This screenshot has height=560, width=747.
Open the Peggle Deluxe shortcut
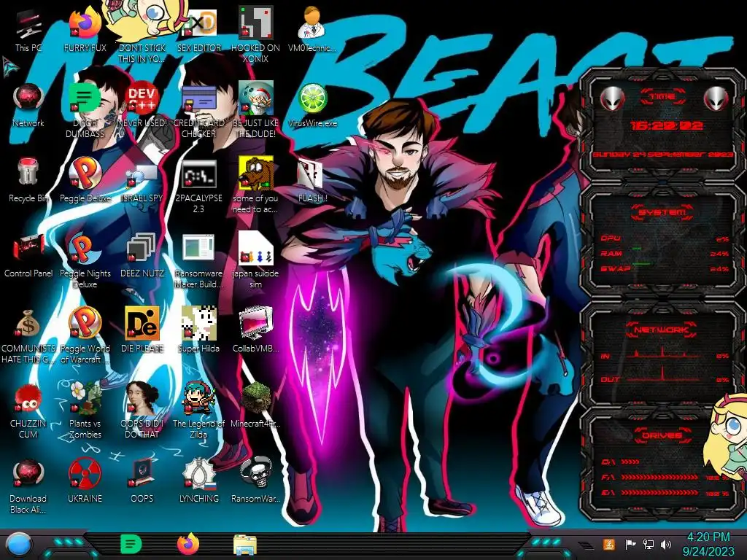tap(85, 181)
